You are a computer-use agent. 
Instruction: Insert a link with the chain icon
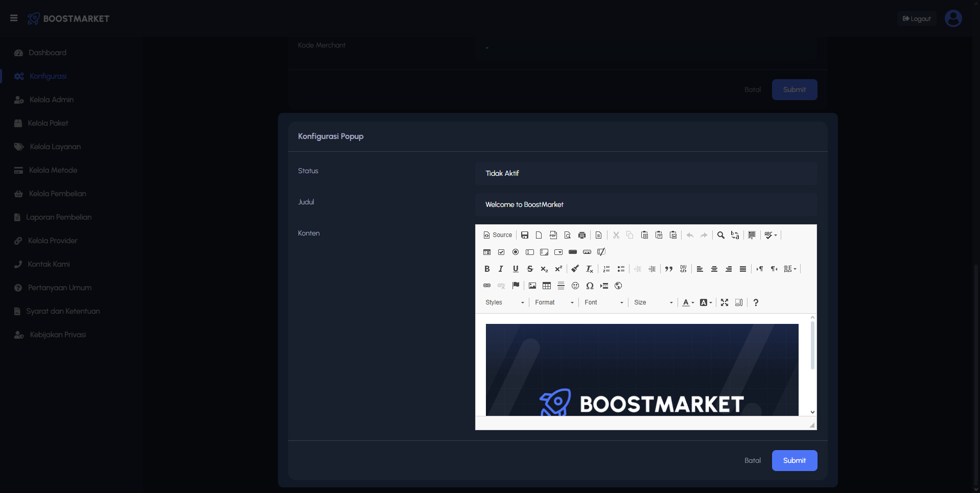coord(486,286)
